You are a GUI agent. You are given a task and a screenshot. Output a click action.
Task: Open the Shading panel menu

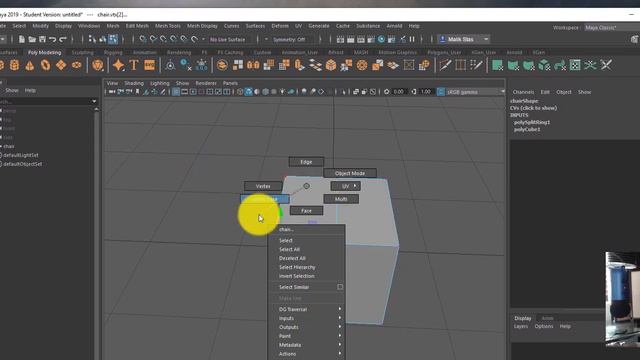pos(134,83)
